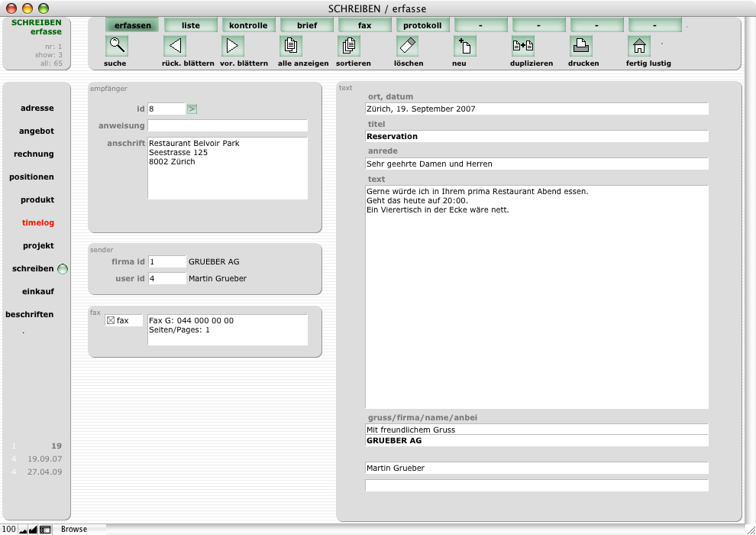Click the green schreiben indicator light
756x535 pixels.
point(63,269)
